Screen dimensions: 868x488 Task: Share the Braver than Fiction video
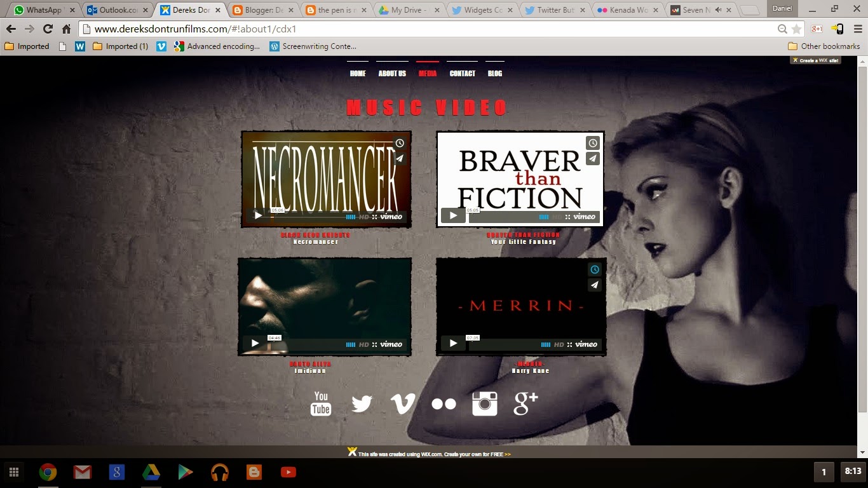coord(592,158)
